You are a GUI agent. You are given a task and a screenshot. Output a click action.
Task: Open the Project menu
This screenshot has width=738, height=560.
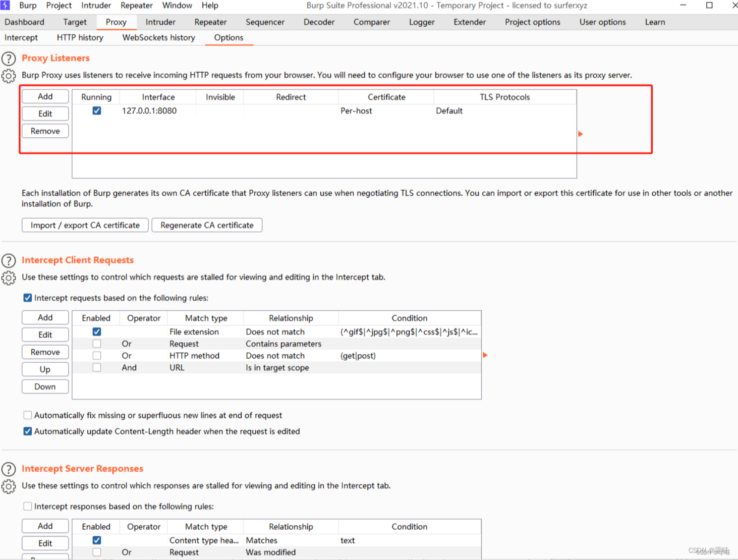point(59,6)
